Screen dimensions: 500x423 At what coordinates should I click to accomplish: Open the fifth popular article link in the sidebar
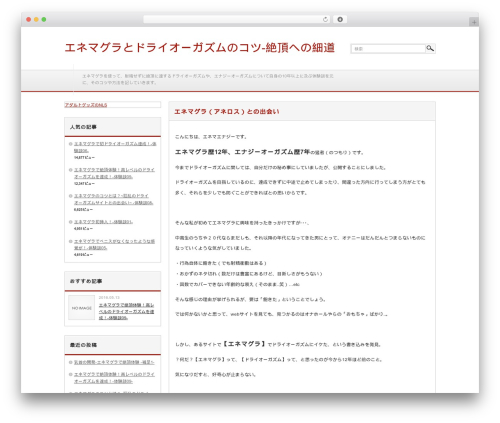click(x=114, y=244)
